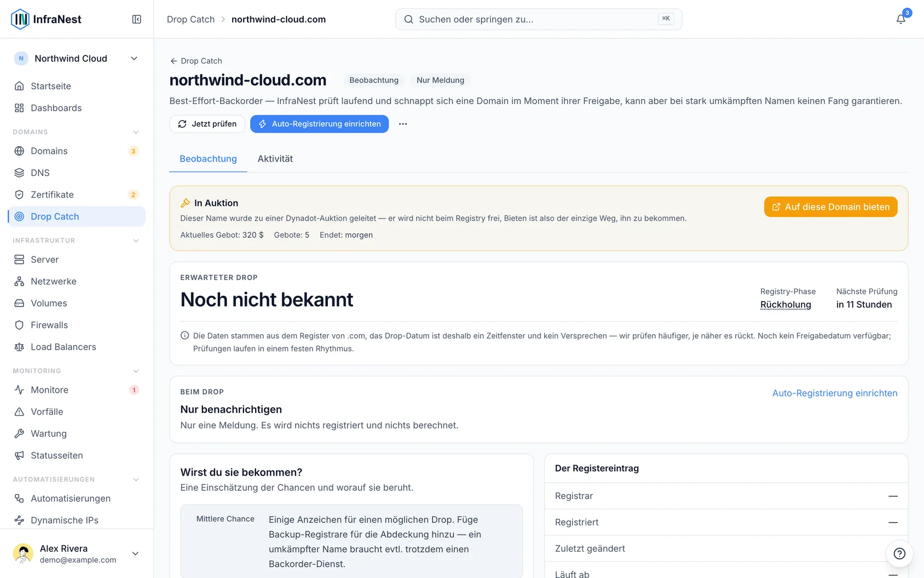
Task: Open the notifications bell
Action: (x=900, y=19)
